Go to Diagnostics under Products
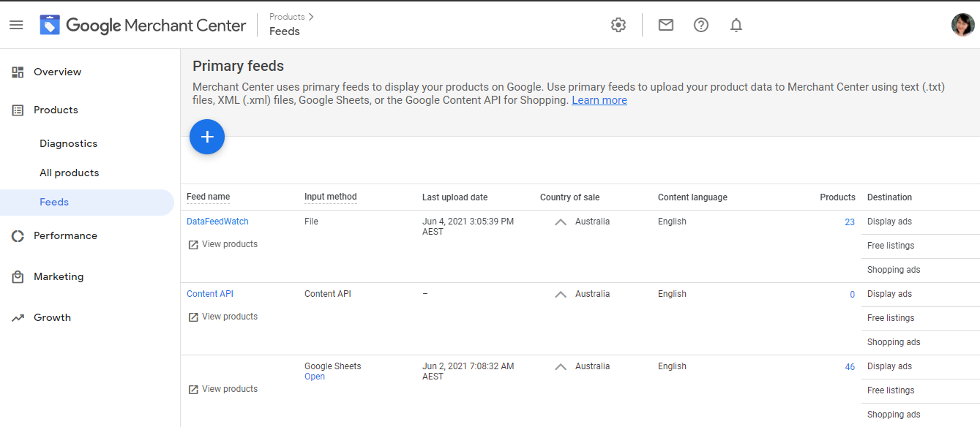Screen dimensions: 980x427 click(x=68, y=143)
